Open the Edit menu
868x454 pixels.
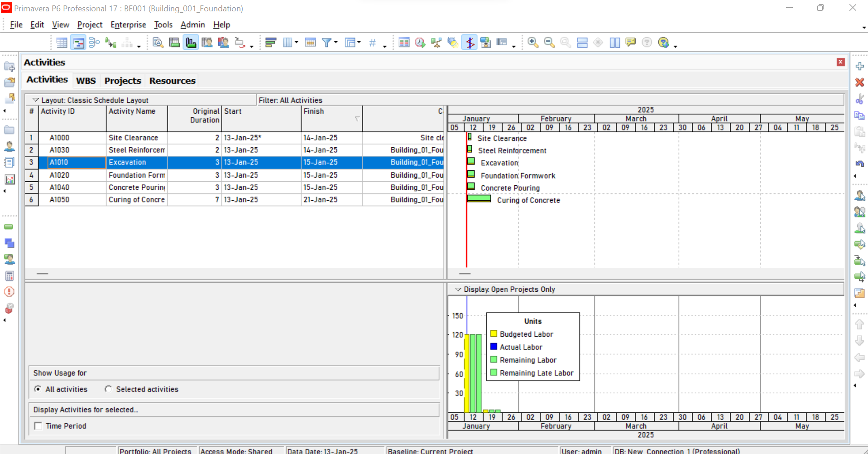click(x=37, y=24)
